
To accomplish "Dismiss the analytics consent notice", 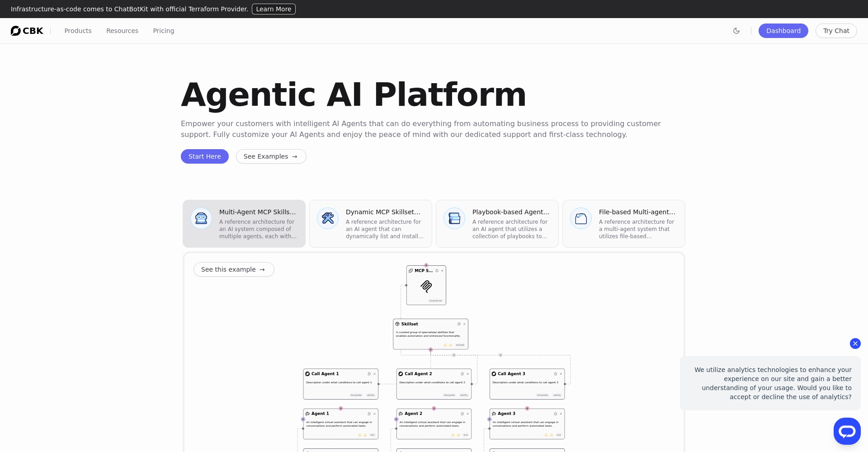I will click(x=855, y=344).
